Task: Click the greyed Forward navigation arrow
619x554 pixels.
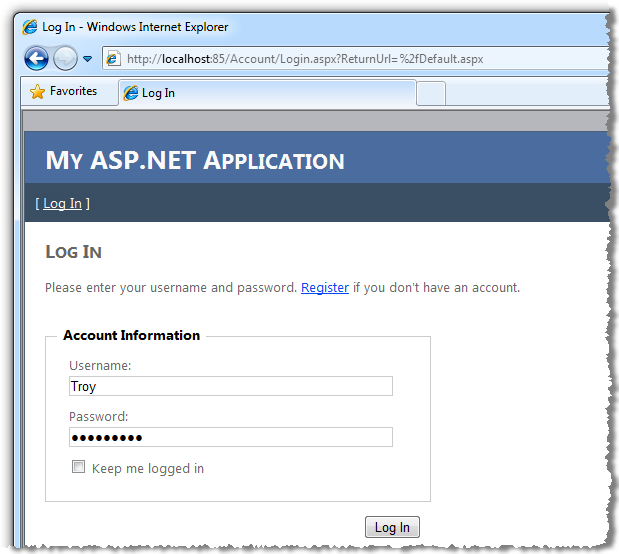Action: [65, 58]
